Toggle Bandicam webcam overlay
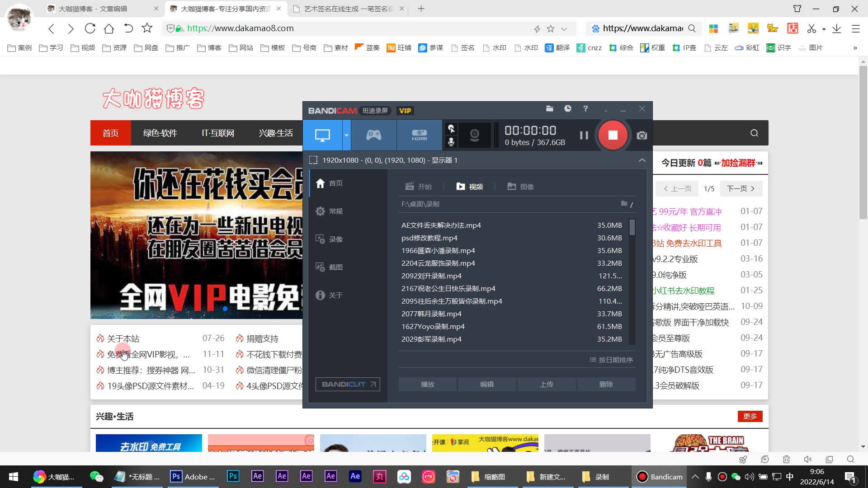Viewport: 868px width, 488px height. (474, 135)
